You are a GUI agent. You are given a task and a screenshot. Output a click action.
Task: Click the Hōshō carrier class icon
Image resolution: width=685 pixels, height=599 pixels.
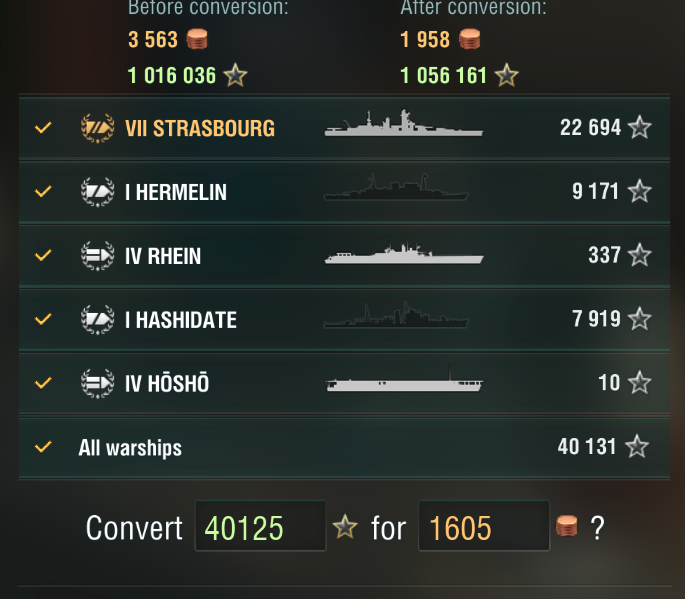[97, 383]
